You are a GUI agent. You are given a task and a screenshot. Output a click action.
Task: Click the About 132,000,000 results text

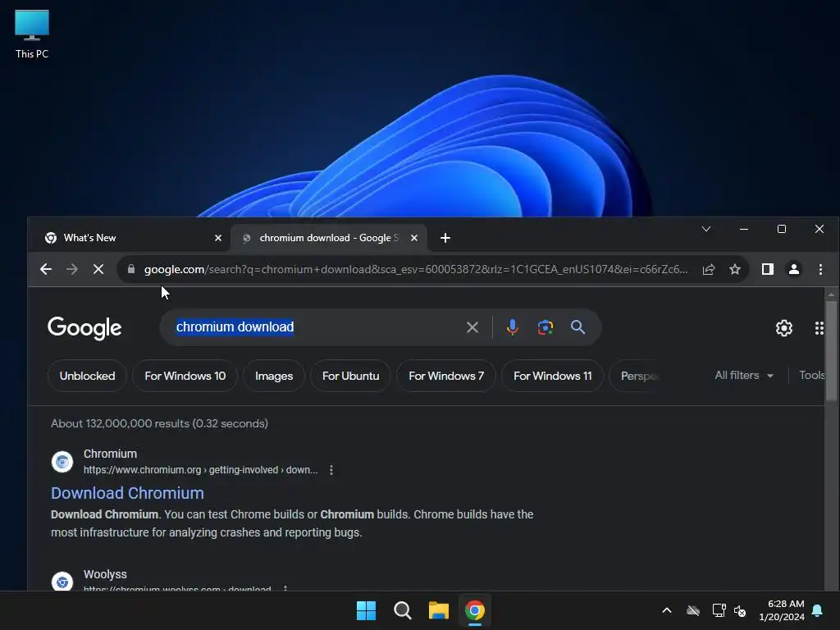tap(160, 423)
